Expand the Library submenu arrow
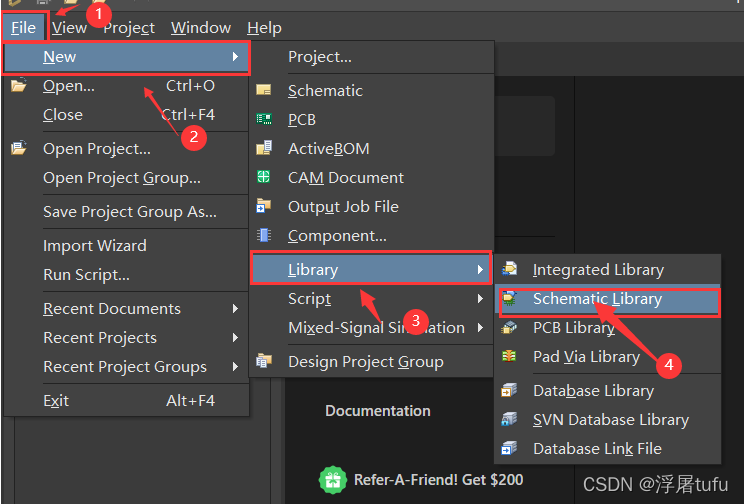The width and height of the screenshot is (744, 504). pyautogui.click(x=480, y=270)
